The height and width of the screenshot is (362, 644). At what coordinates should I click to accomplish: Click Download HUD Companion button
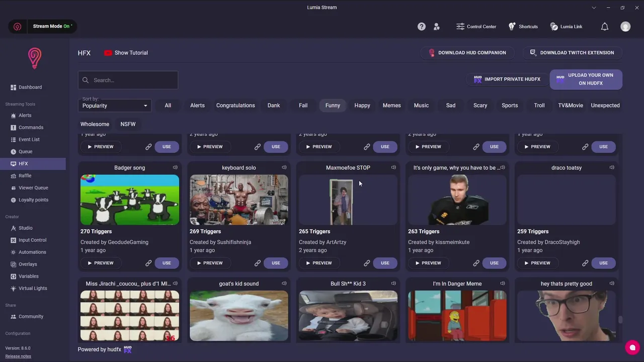tap(467, 53)
